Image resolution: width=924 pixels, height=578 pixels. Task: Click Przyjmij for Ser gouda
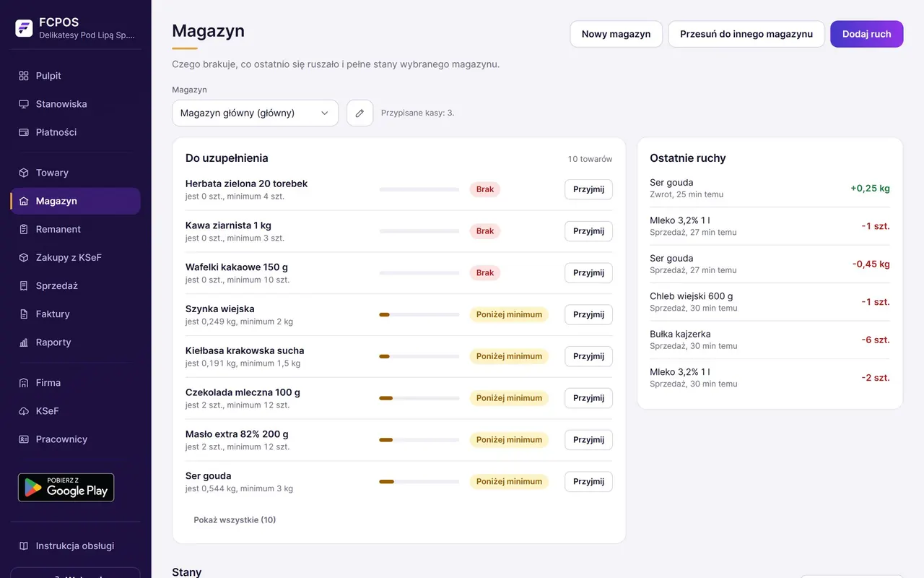[588, 482]
